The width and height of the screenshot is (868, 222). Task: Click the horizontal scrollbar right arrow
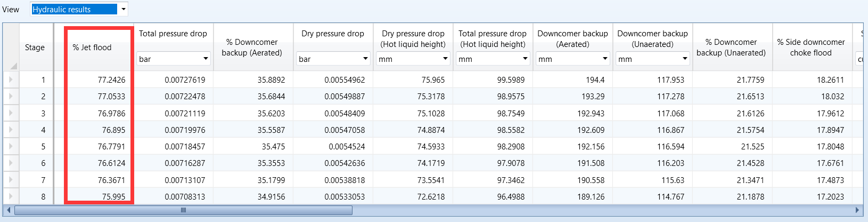(857, 210)
